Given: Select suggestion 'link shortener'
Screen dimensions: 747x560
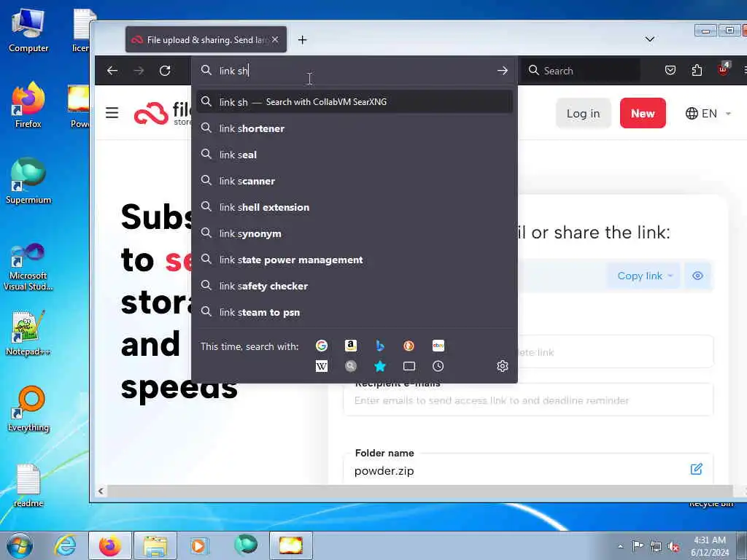Looking at the screenshot, I should [355, 128].
